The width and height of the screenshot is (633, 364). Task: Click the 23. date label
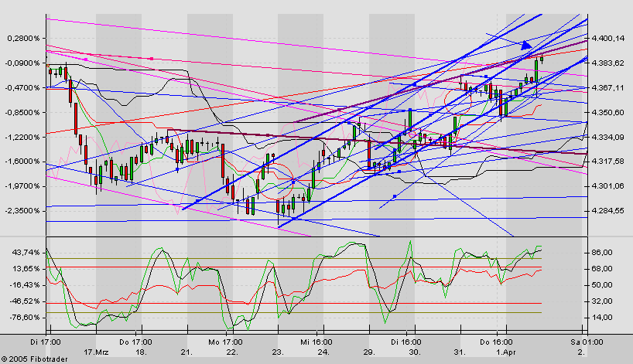point(277,352)
